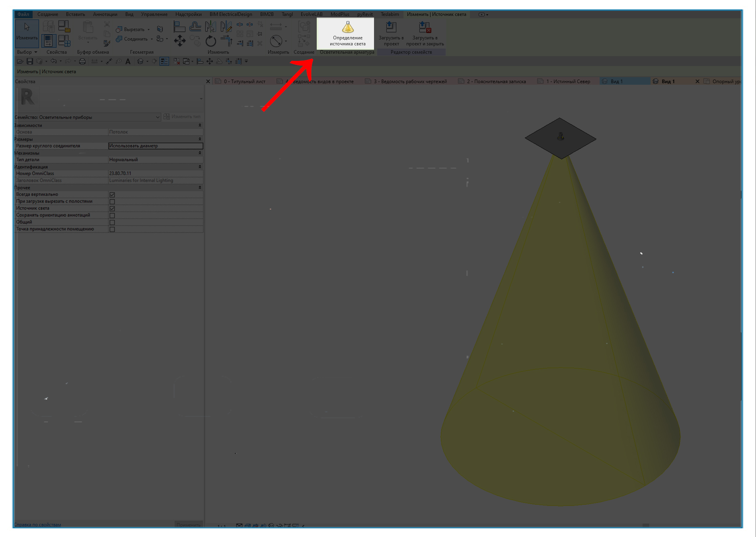Collapse the 'Зависимости' properties group
This screenshot has height=537, width=756.
point(200,125)
